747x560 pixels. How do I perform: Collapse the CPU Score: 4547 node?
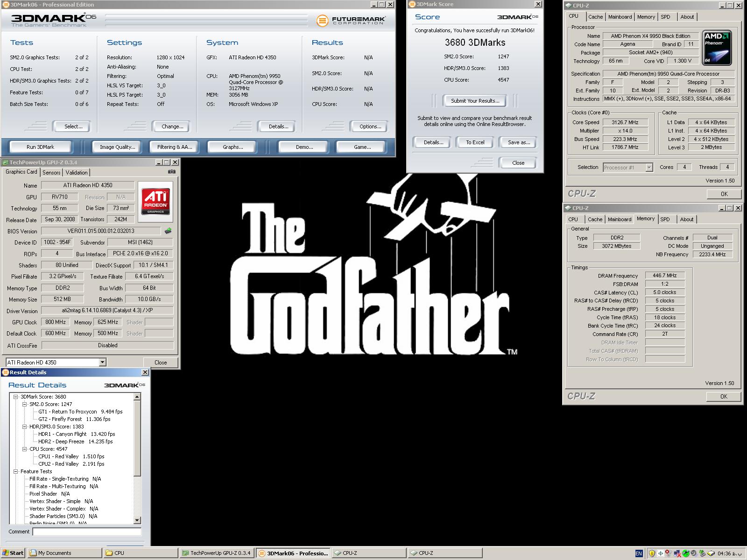click(x=25, y=449)
